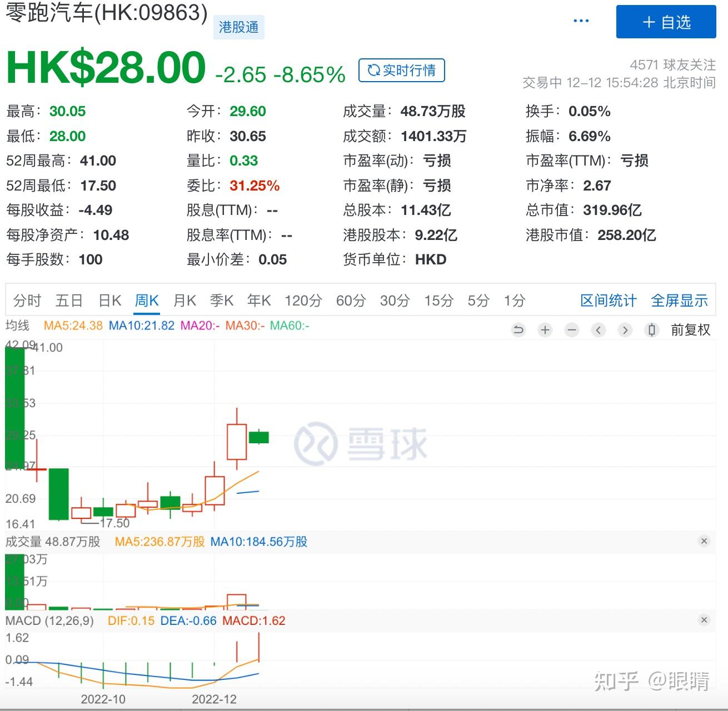Switch to 日K chart tab
The image size is (728, 711).
109,301
